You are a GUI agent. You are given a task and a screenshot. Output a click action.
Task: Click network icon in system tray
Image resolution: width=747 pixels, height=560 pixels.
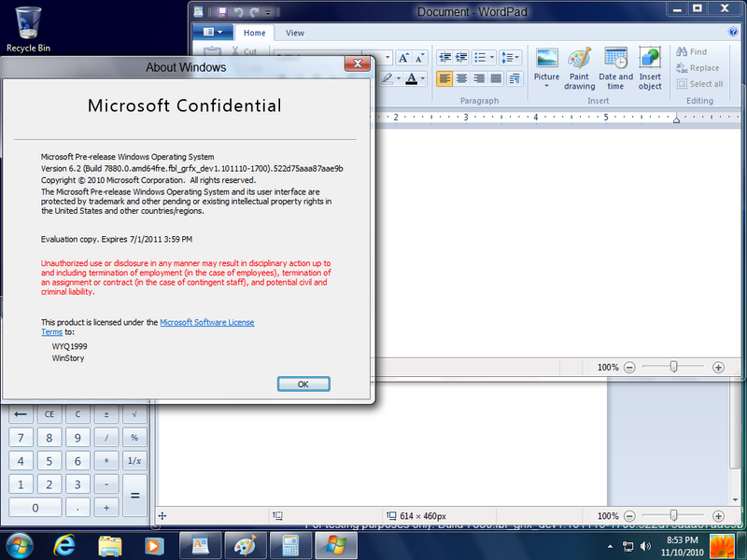coord(627,546)
